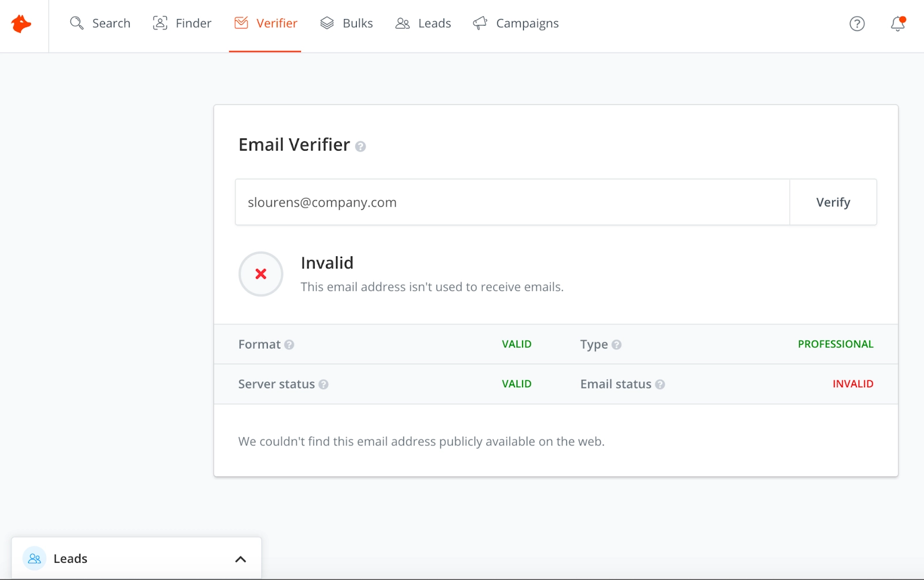Select the Search magnifier icon
The width and height of the screenshot is (924, 580).
[x=77, y=24]
